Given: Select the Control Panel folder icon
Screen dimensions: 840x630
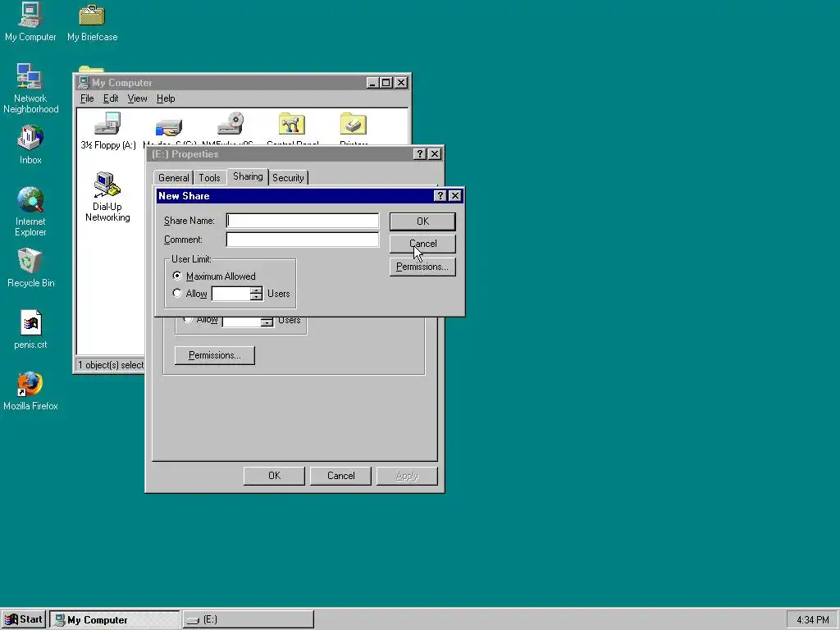Looking at the screenshot, I should coord(292,125).
